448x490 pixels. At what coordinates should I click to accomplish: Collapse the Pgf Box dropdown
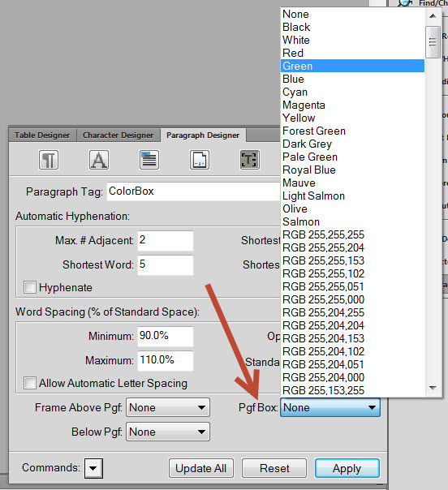click(330, 407)
